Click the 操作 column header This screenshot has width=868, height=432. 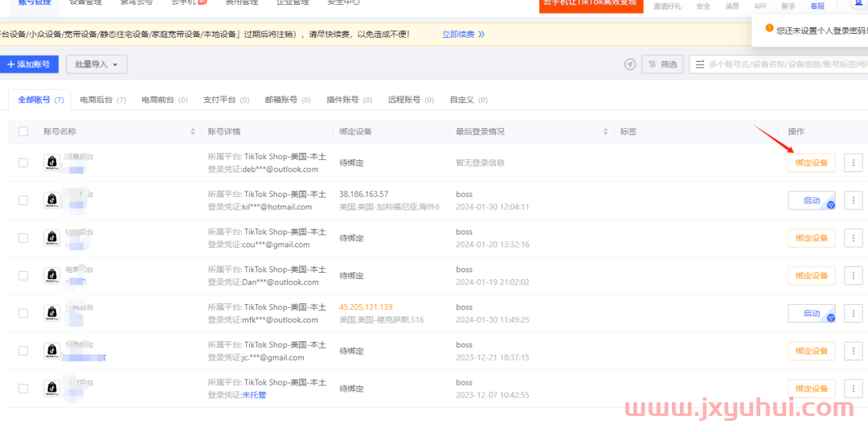click(x=796, y=132)
